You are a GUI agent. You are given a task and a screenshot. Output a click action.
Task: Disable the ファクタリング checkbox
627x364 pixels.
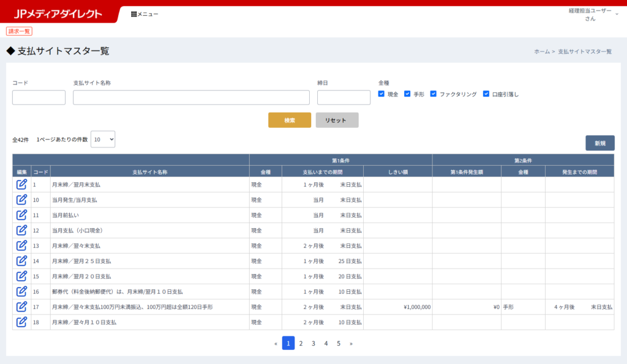click(x=434, y=94)
